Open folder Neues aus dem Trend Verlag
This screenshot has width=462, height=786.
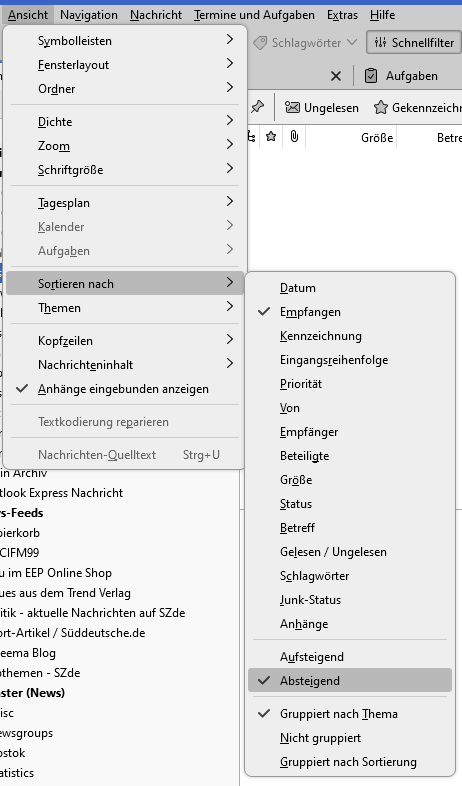click(65, 593)
